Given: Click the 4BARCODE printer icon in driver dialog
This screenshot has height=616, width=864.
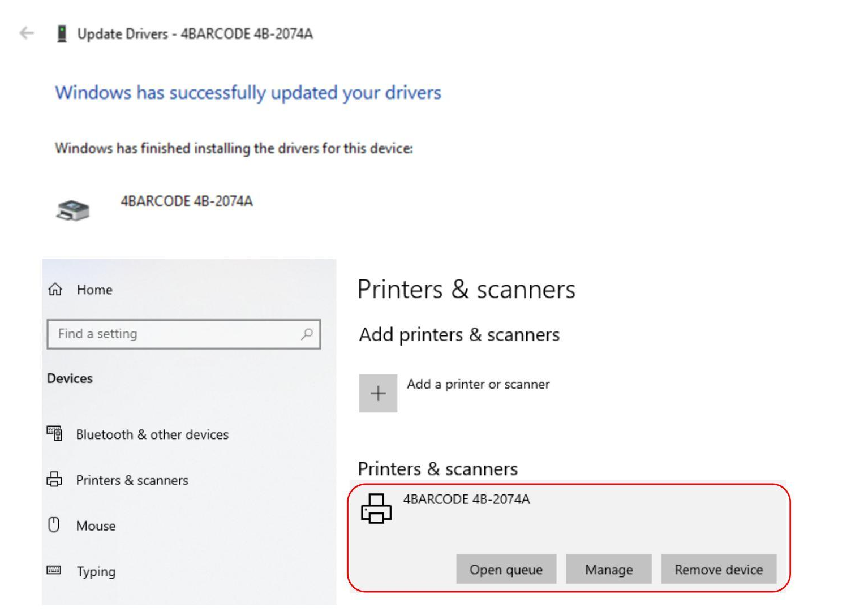Looking at the screenshot, I should tap(73, 210).
